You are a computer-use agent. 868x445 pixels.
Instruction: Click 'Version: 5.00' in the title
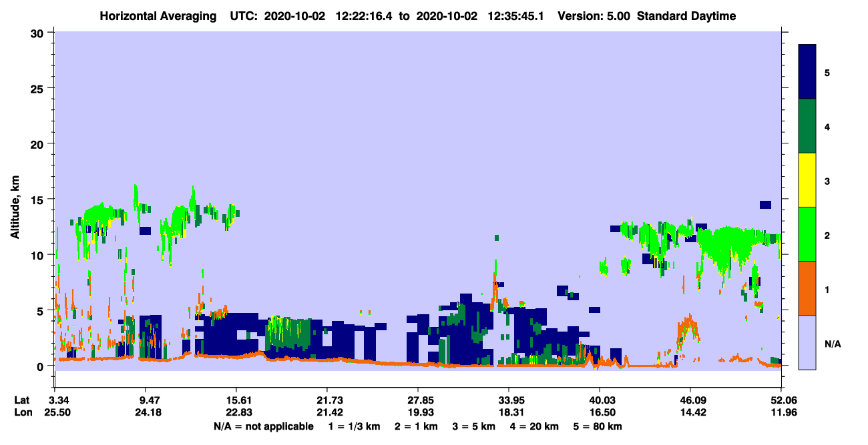pyautogui.click(x=594, y=16)
